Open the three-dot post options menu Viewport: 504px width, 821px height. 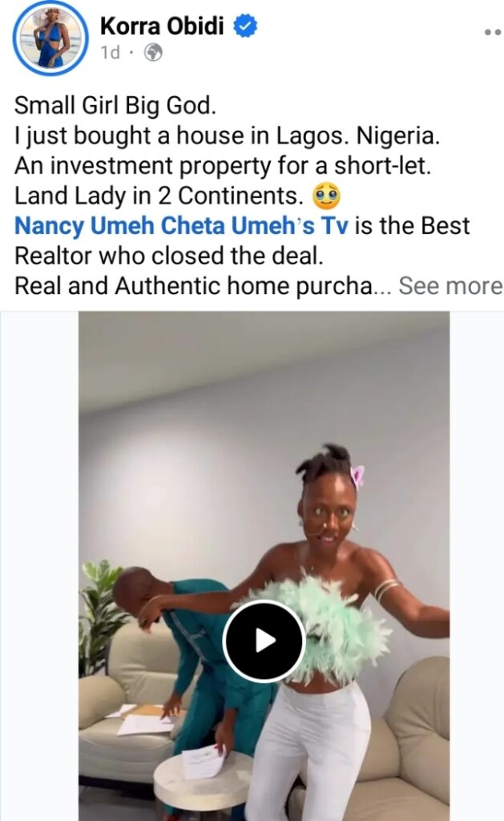[x=493, y=32]
